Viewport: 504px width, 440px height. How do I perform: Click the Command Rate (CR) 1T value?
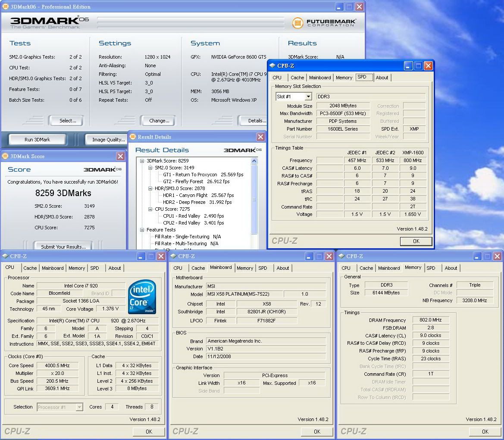430,374
